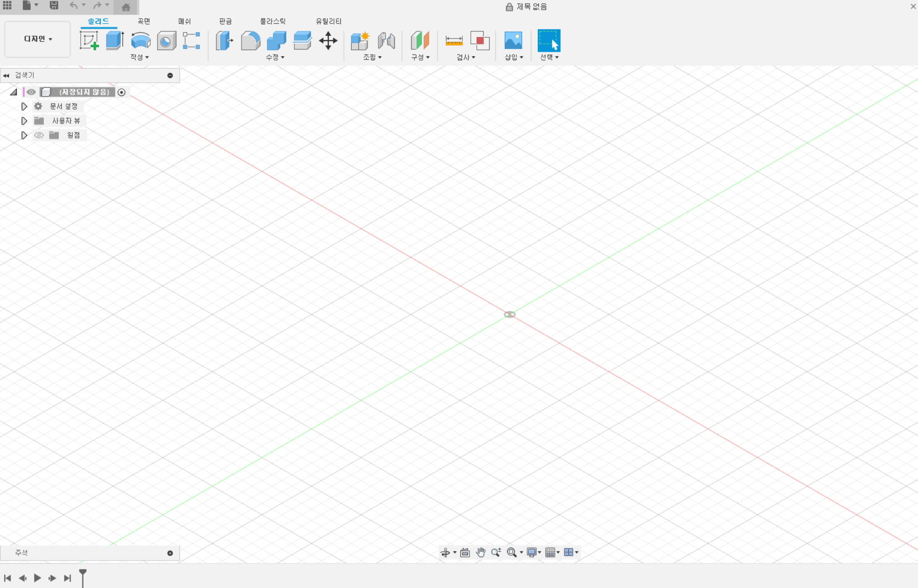Open the 작성 create dropdown

tap(140, 57)
